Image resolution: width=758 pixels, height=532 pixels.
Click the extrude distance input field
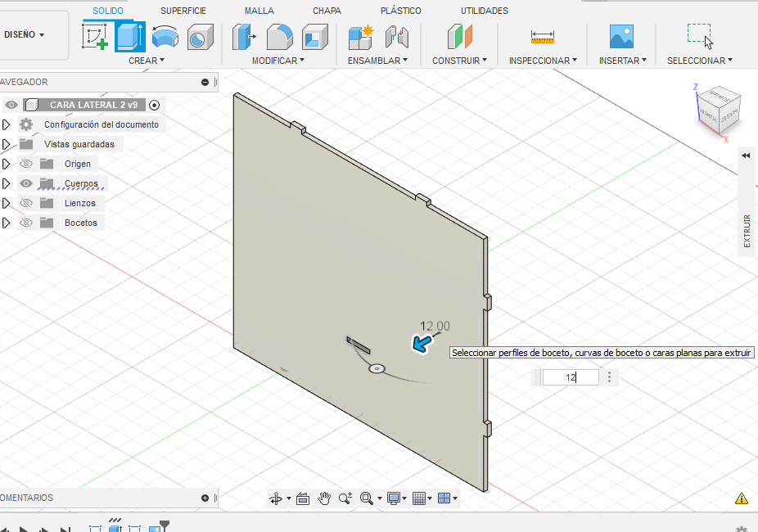click(571, 376)
